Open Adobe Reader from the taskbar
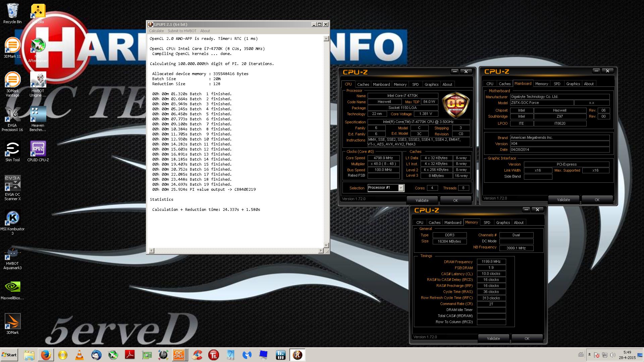 click(x=130, y=355)
